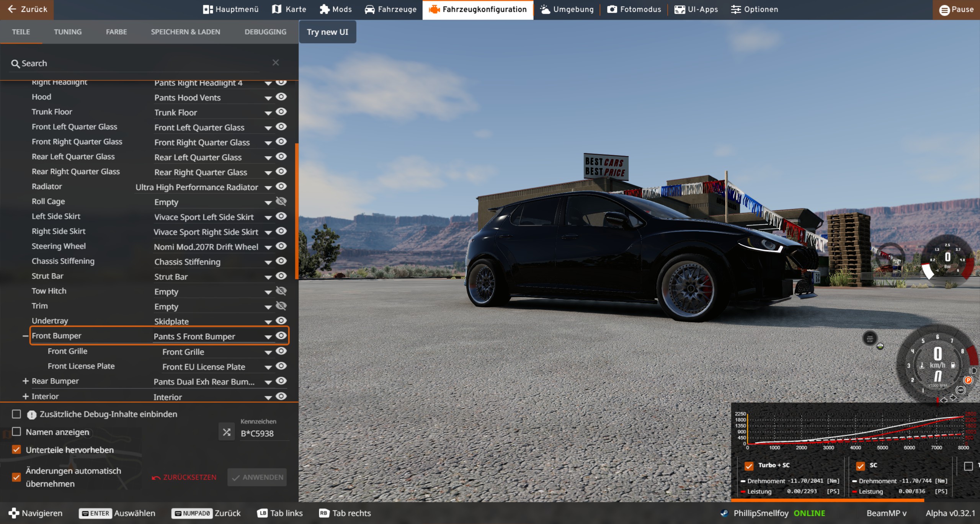Viewport: 980px width, 524px height.
Task: Open Umgebung weather icon
Action: [x=545, y=9]
